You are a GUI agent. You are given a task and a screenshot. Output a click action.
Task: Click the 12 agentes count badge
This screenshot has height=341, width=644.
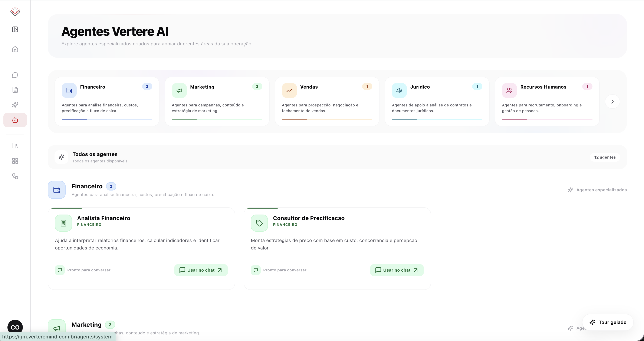tap(605, 157)
